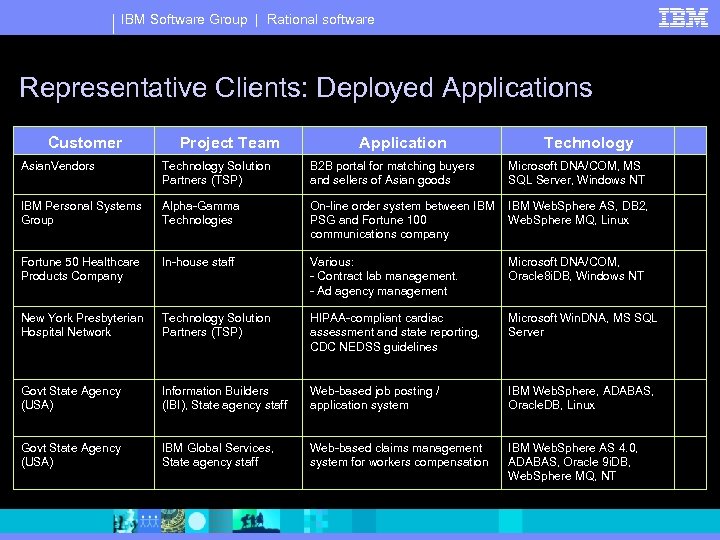Select 'IBM Personal Systems Group' cell

coord(84,223)
